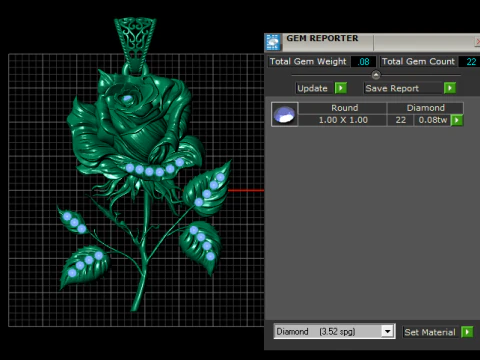The width and height of the screenshot is (480, 360).
Task: Collapse the panel with the up-arrow handle
Action: (376, 75)
